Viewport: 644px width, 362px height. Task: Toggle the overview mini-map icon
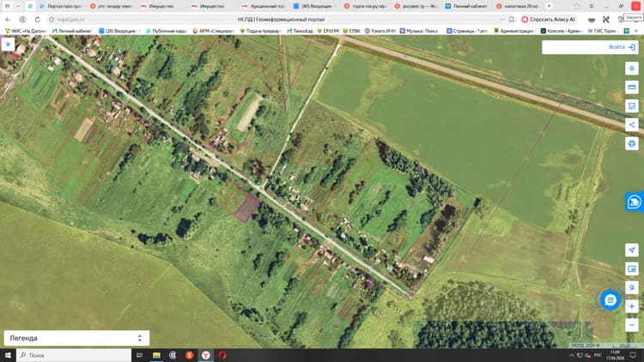632,268
